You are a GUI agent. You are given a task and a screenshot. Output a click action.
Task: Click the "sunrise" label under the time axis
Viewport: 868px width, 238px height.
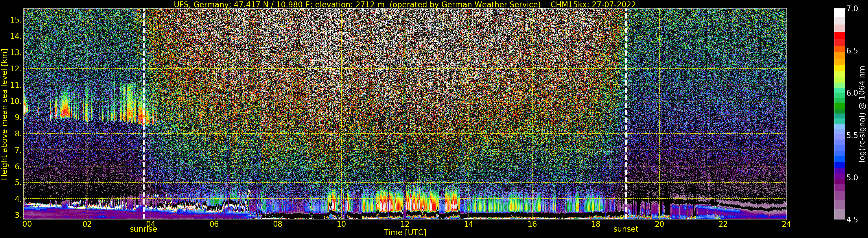point(143,229)
